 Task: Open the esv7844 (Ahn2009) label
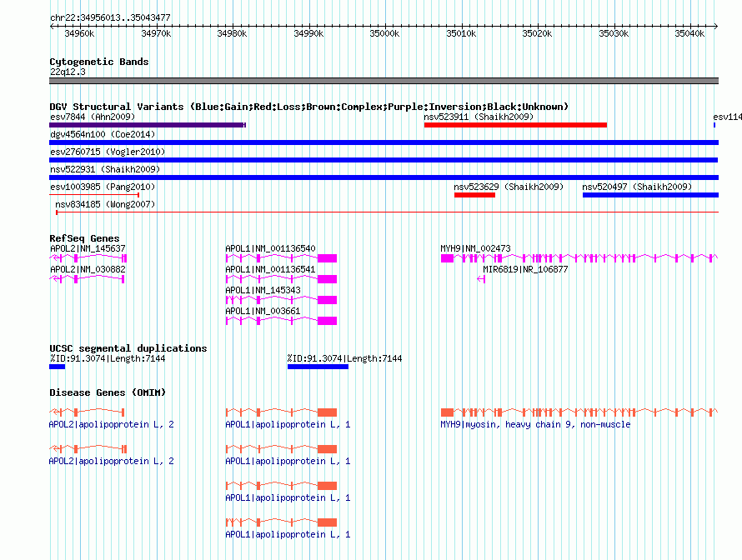(93, 117)
